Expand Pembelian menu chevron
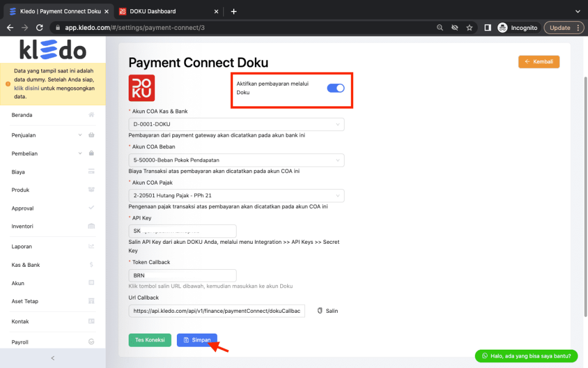 [x=80, y=153]
